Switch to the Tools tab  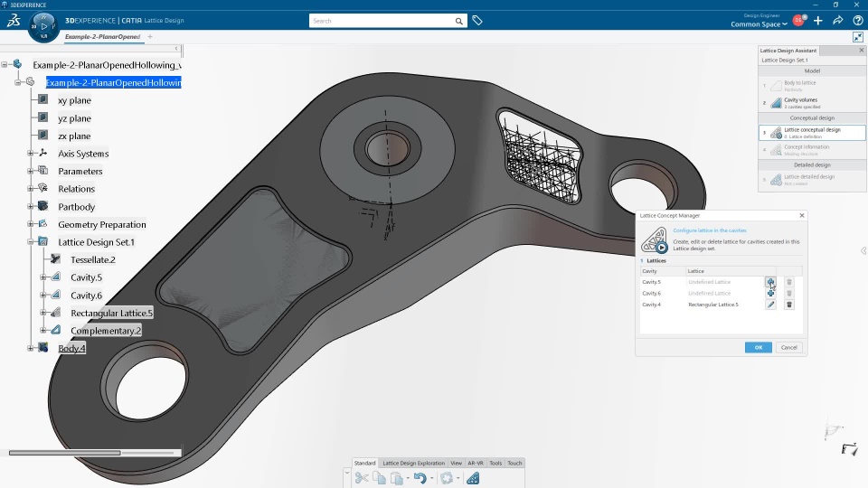[x=495, y=463]
